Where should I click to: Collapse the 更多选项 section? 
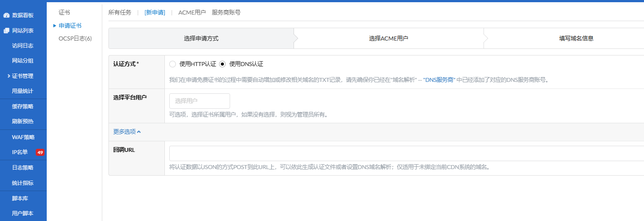127,132
